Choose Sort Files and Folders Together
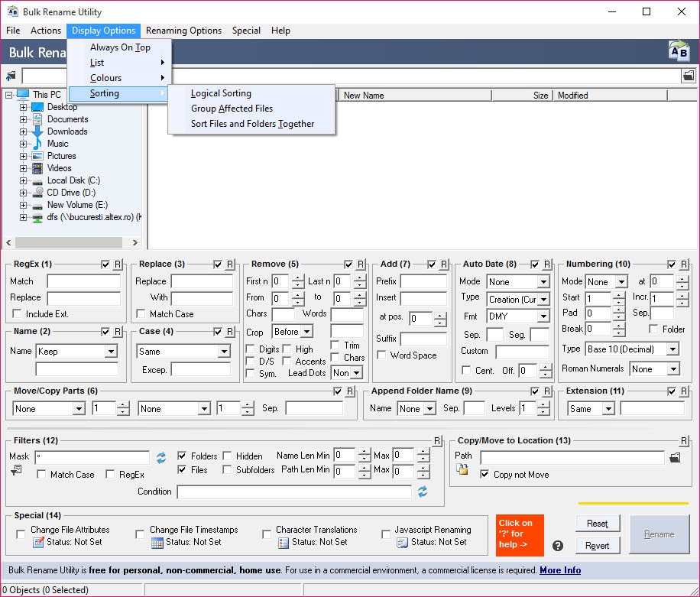The image size is (700, 597). tap(252, 124)
